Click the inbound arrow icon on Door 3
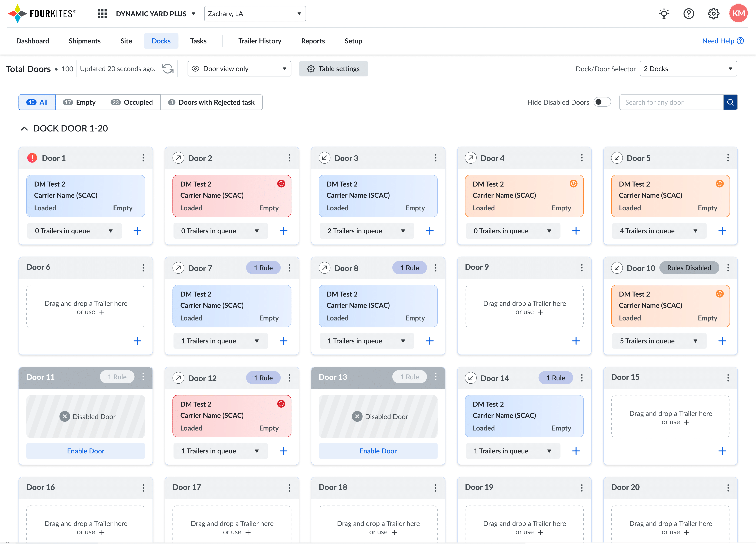The width and height of the screenshot is (756, 544). coord(324,158)
